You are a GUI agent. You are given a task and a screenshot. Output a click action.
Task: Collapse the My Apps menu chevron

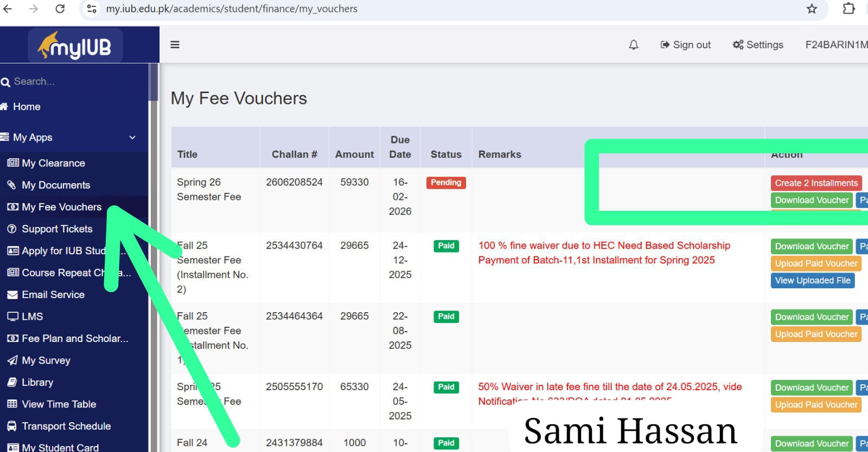click(132, 138)
